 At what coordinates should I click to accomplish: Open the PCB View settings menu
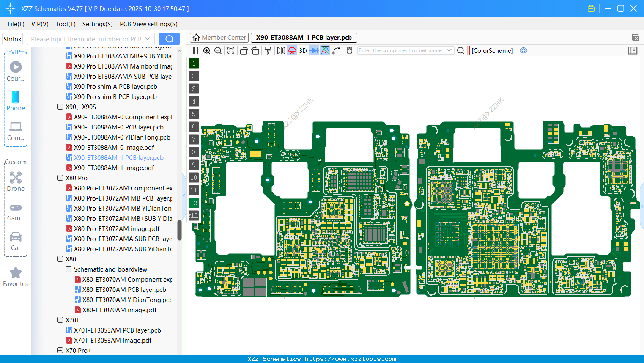[x=148, y=24]
